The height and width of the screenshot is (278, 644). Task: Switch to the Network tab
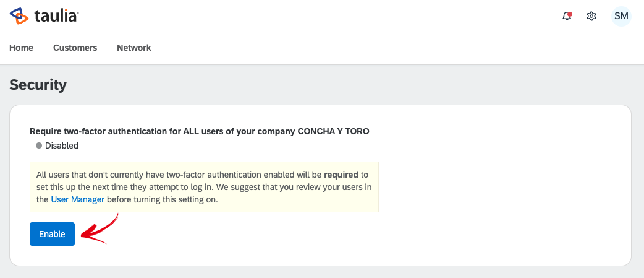point(134,48)
